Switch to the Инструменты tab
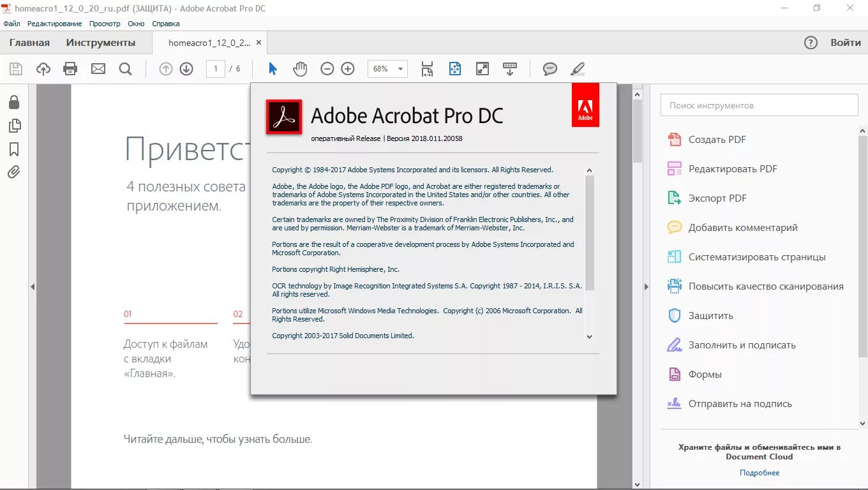The image size is (868, 490). click(x=101, y=43)
